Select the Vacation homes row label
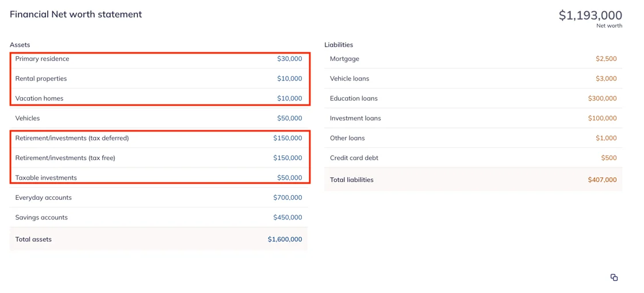This screenshot has height=293, width=644. tap(40, 98)
